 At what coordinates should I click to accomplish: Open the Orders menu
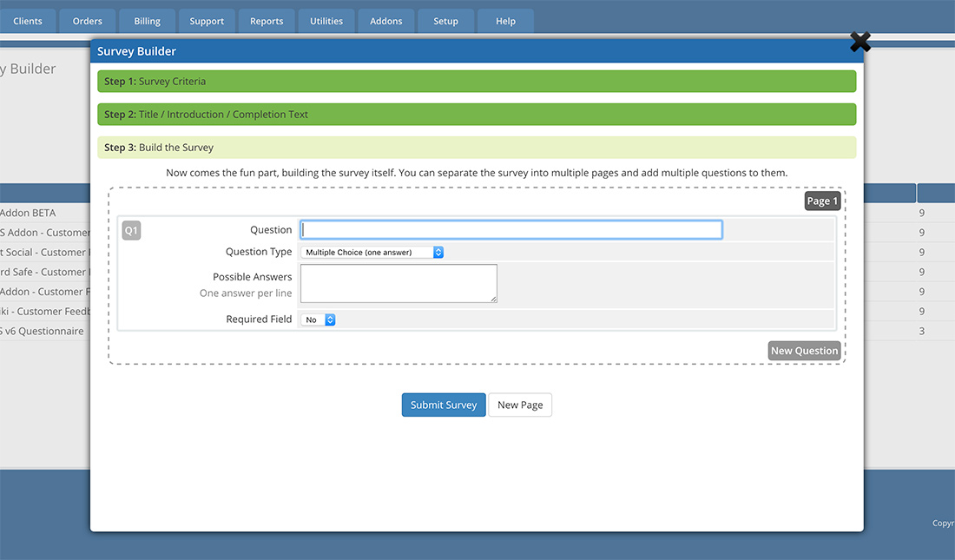(x=88, y=21)
